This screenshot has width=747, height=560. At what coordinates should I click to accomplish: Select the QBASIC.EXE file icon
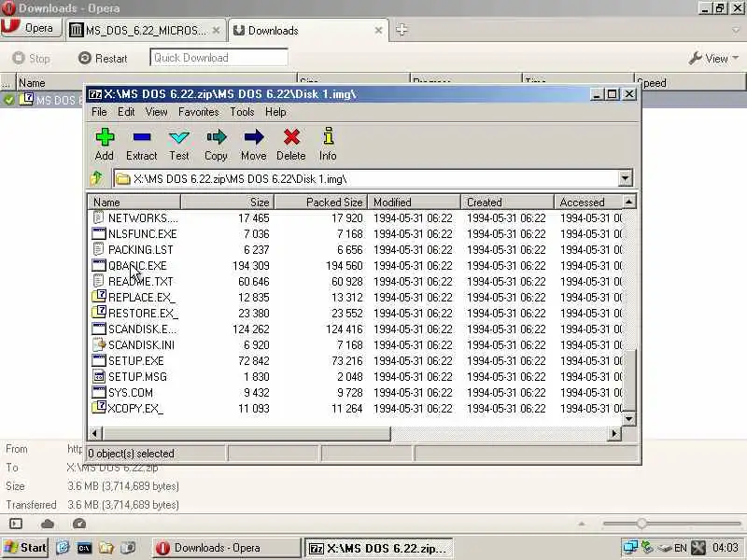(x=99, y=265)
